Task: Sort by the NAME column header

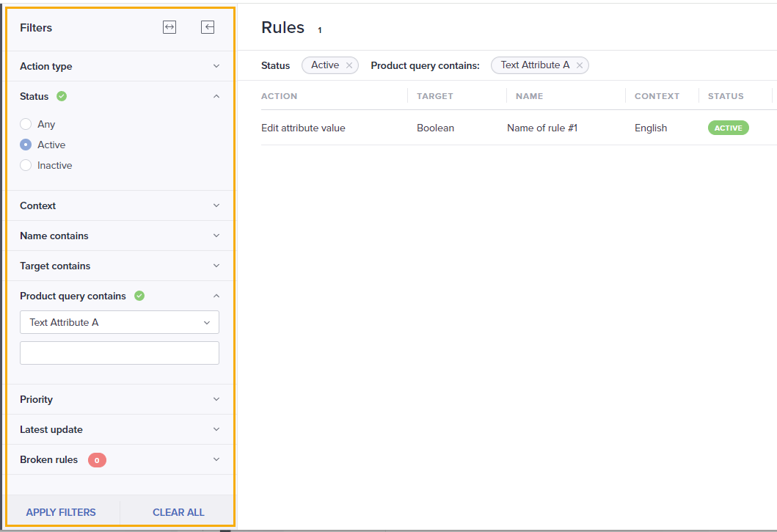Action: pyautogui.click(x=528, y=95)
